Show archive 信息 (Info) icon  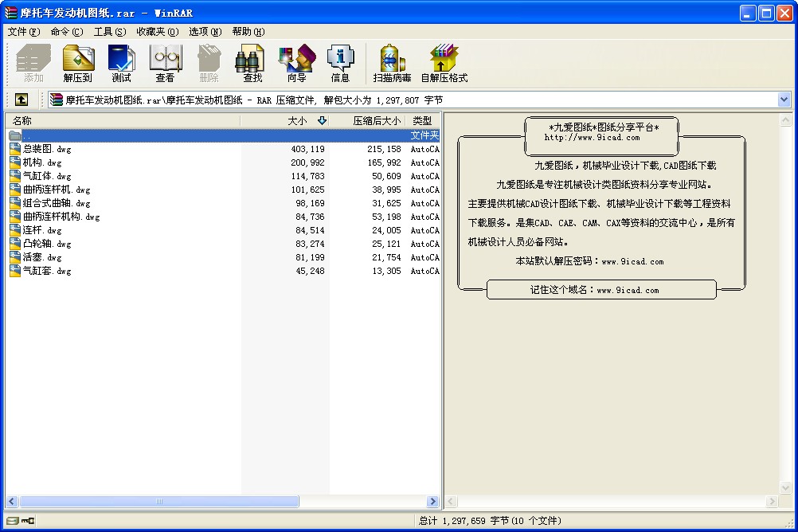(x=340, y=64)
